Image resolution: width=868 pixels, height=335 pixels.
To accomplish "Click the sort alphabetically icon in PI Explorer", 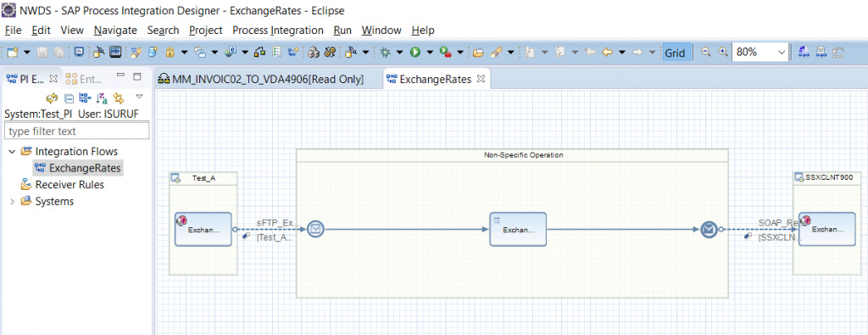I will 102,98.
